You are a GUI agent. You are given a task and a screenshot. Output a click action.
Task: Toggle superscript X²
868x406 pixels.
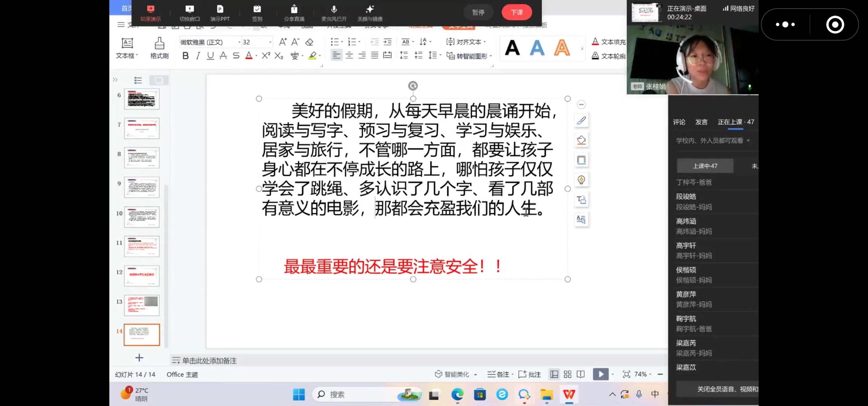click(x=266, y=56)
